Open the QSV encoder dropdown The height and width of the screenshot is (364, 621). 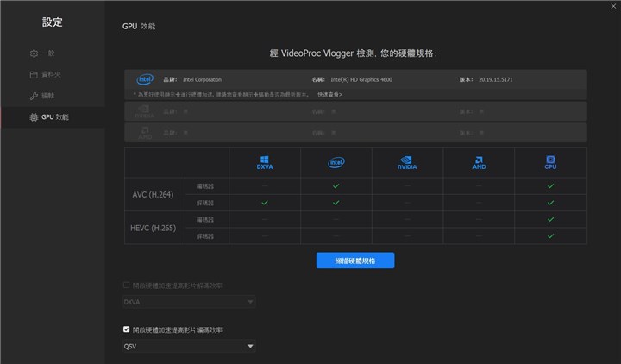[189, 346]
